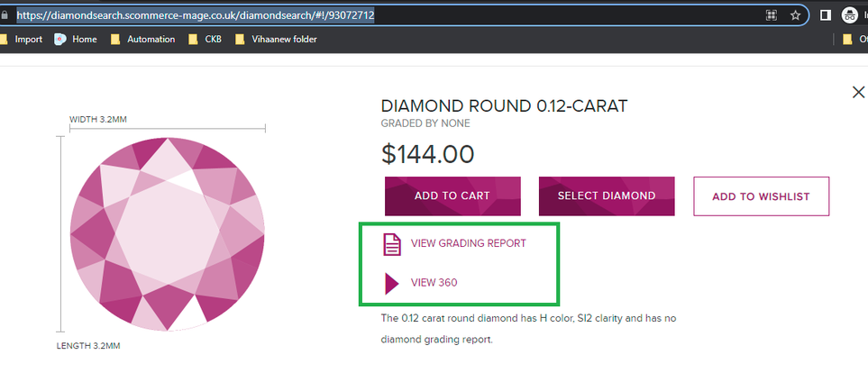Click the QR code icon in address bar
The height and width of the screenshot is (382, 868).
coord(771,14)
